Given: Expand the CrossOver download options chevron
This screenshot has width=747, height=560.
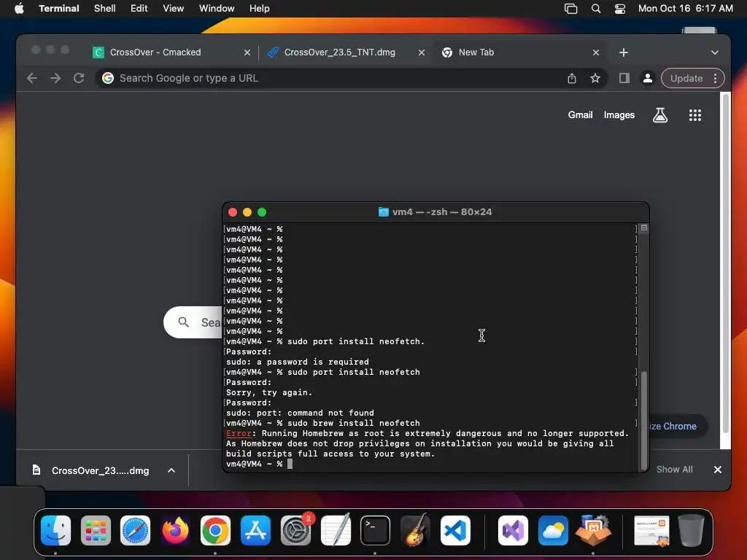Looking at the screenshot, I should click(x=171, y=470).
